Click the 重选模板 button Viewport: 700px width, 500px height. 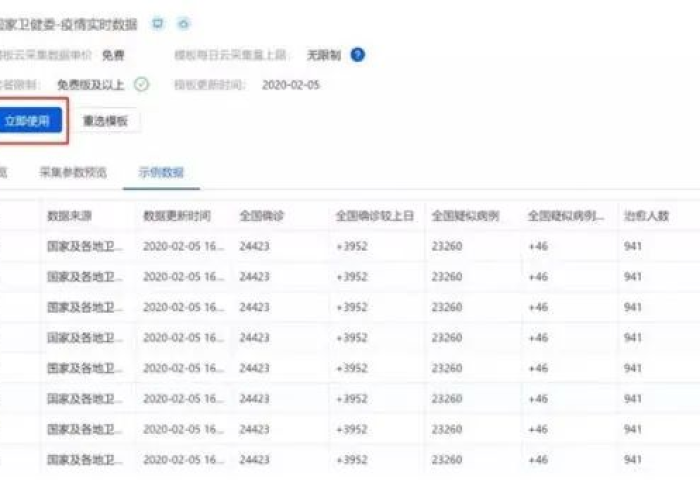coord(106,121)
